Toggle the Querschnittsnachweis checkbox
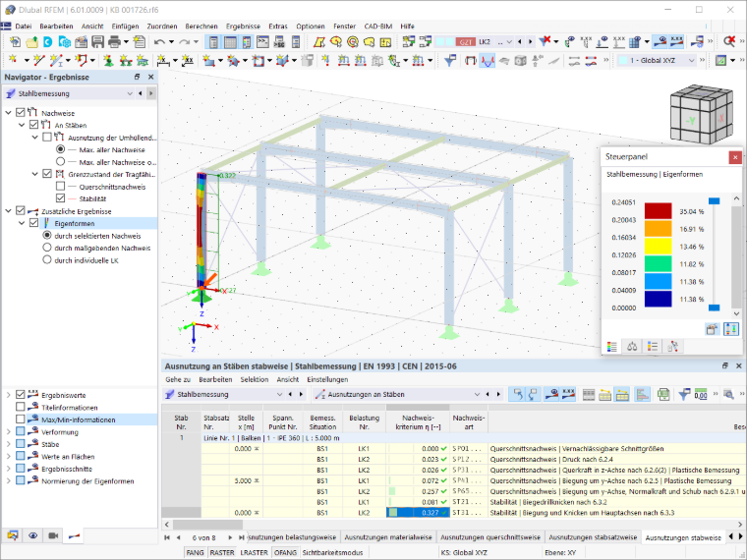Image resolution: width=747 pixels, height=560 pixels. point(60,187)
